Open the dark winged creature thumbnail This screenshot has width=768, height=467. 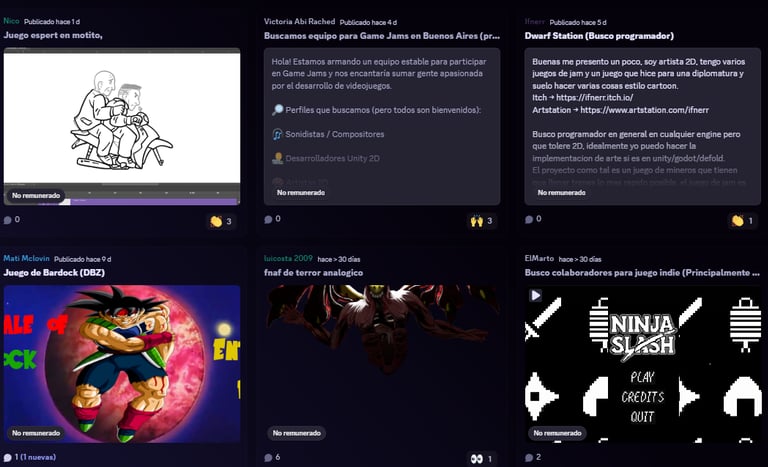point(382,364)
